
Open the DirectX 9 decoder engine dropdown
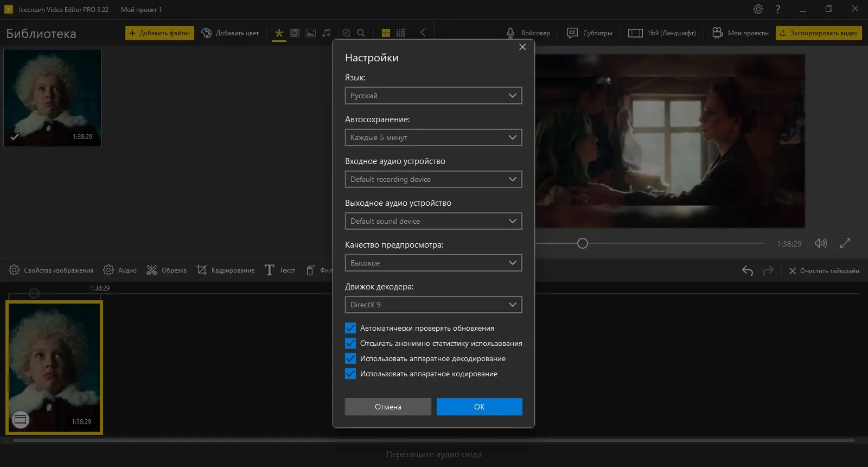433,305
